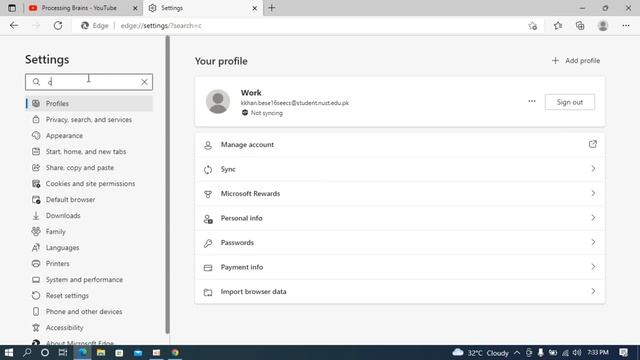
Task: Open Printers settings
Action: click(x=89, y=264)
